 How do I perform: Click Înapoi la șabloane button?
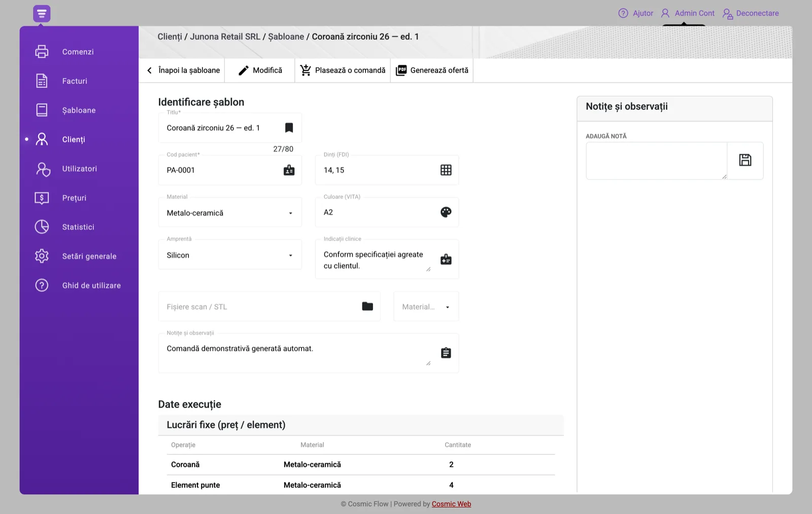point(183,70)
